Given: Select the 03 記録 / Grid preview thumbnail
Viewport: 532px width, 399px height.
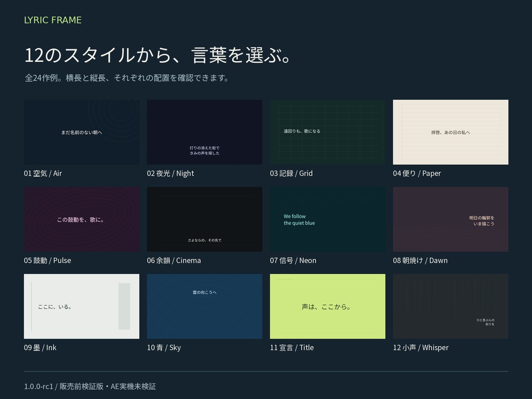Looking at the screenshot, I should point(328,132).
